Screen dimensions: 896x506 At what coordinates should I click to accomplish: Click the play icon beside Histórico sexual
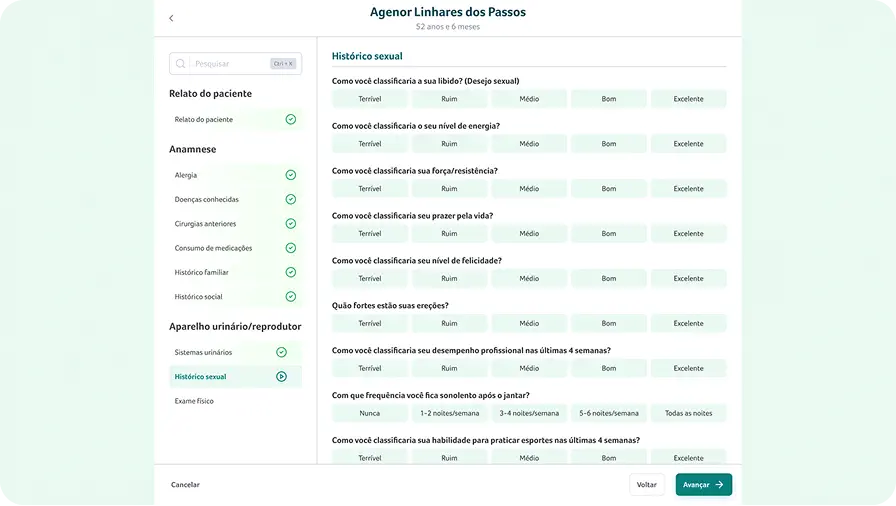(x=281, y=377)
